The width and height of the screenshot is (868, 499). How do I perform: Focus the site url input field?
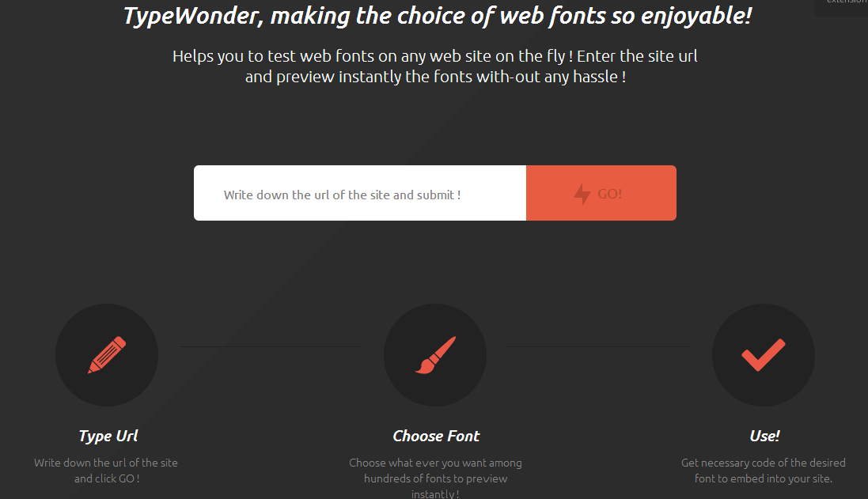(x=360, y=194)
